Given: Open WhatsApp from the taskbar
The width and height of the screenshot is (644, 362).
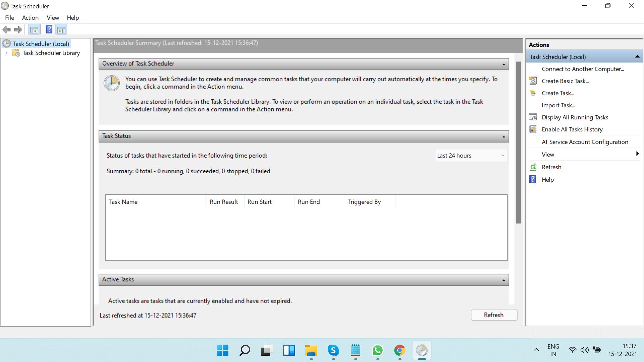Looking at the screenshot, I should (x=378, y=351).
